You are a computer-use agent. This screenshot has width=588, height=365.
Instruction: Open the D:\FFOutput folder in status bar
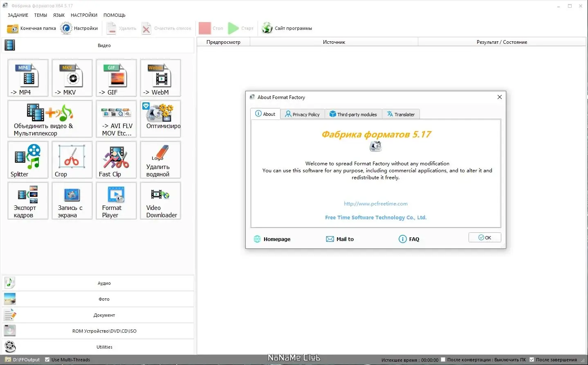point(22,360)
